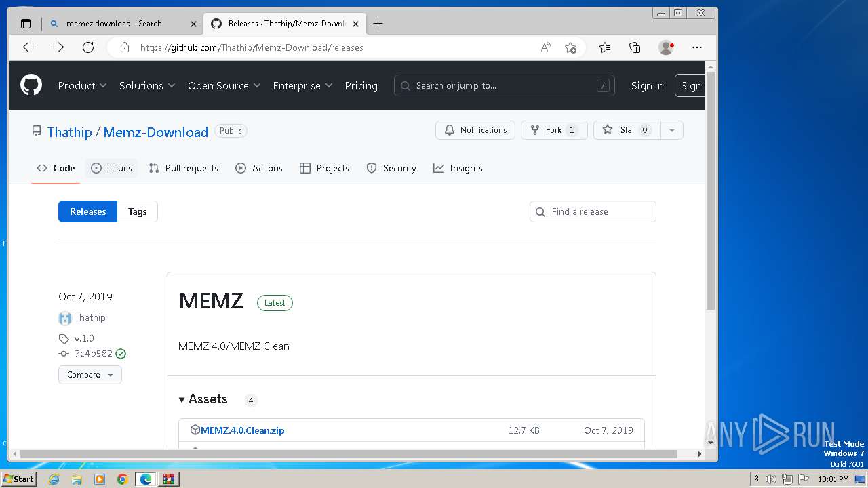Focus the Search or jump to field

[x=504, y=85]
